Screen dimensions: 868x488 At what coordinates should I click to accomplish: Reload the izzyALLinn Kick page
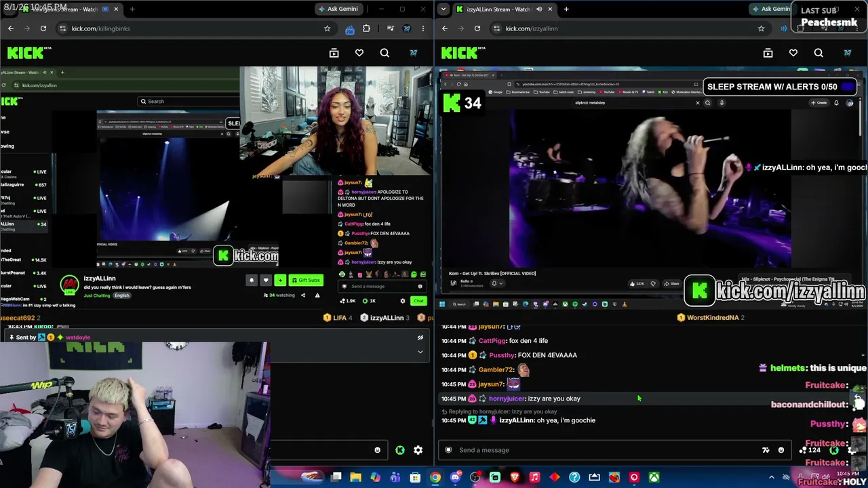477,28
